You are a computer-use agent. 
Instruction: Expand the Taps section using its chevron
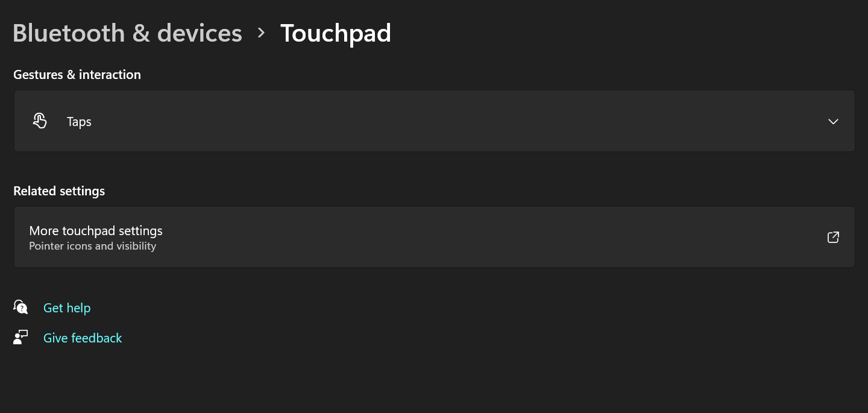click(x=833, y=121)
